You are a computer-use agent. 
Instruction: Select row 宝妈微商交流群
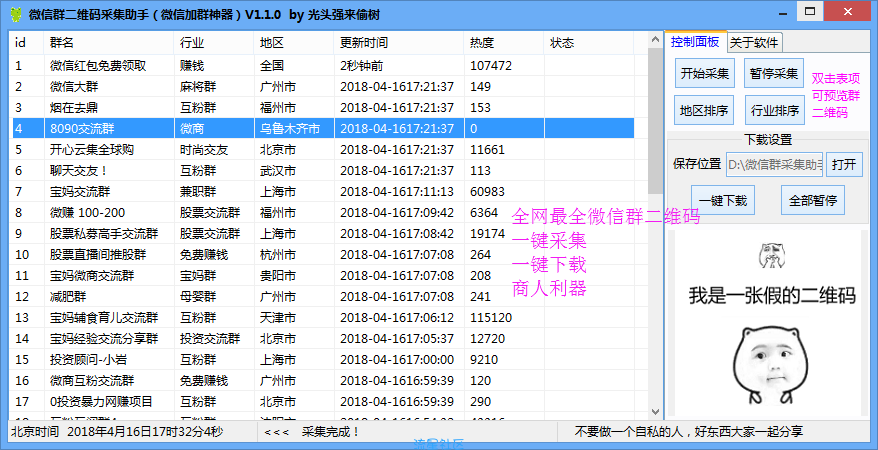click(323, 275)
